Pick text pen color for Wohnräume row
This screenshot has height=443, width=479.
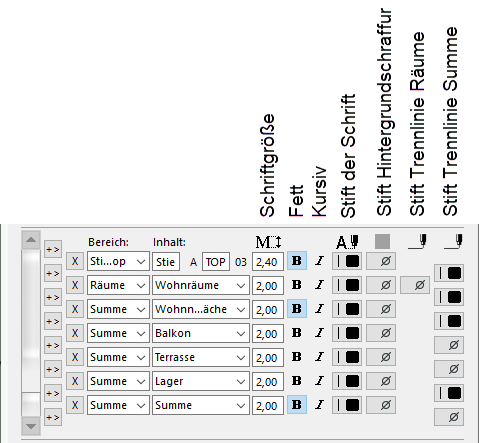[347, 286]
